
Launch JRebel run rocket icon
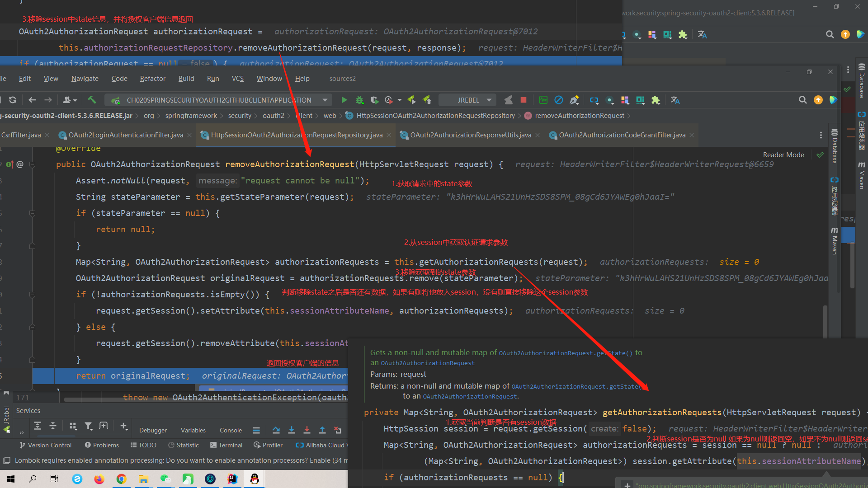click(411, 100)
